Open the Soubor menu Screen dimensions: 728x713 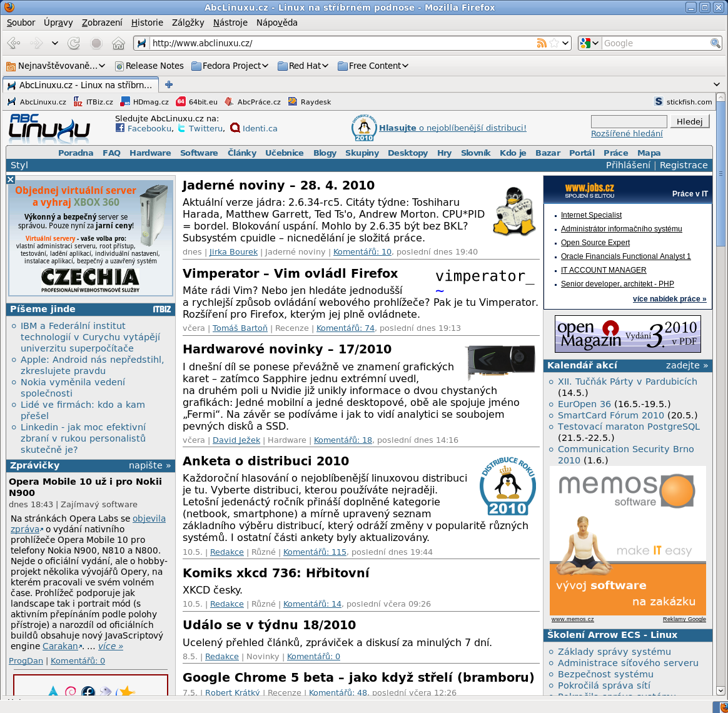(21, 23)
